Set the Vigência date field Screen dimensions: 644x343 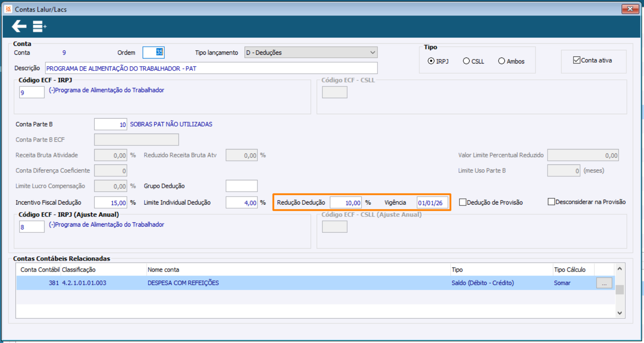pos(433,203)
